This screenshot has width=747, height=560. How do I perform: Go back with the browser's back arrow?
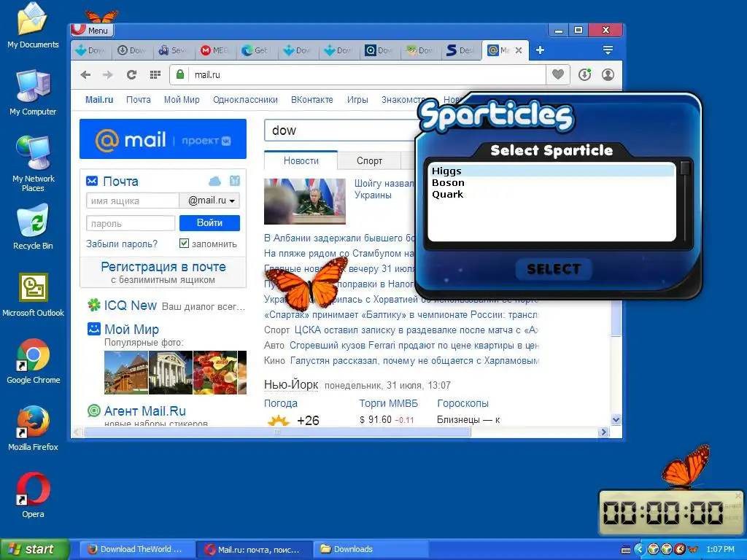pos(86,75)
